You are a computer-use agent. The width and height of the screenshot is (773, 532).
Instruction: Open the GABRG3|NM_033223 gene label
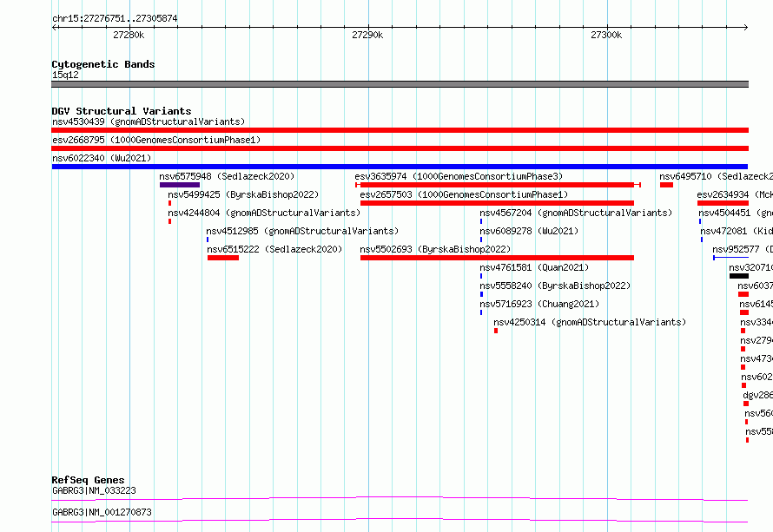click(x=94, y=490)
